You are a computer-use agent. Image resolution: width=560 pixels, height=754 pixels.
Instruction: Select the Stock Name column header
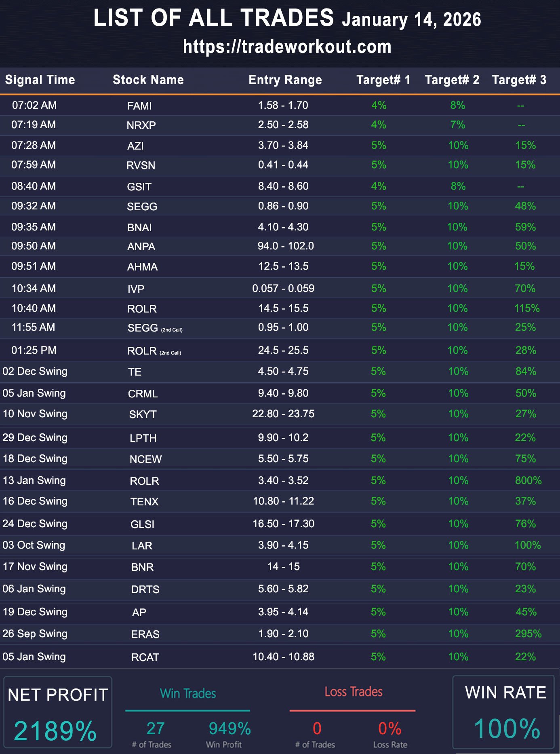pyautogui.click(x=148, y=80)
